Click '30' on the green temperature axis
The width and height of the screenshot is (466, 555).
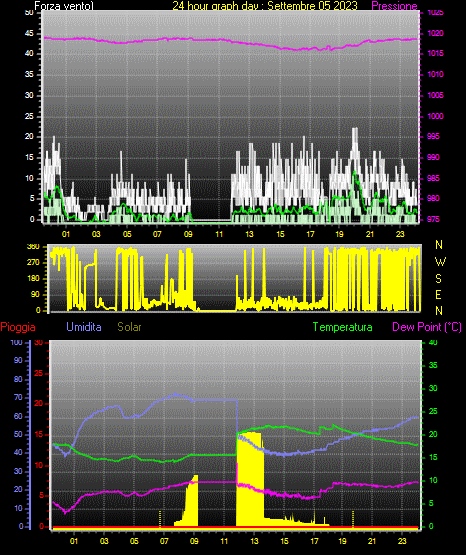(x=433, y=388)
